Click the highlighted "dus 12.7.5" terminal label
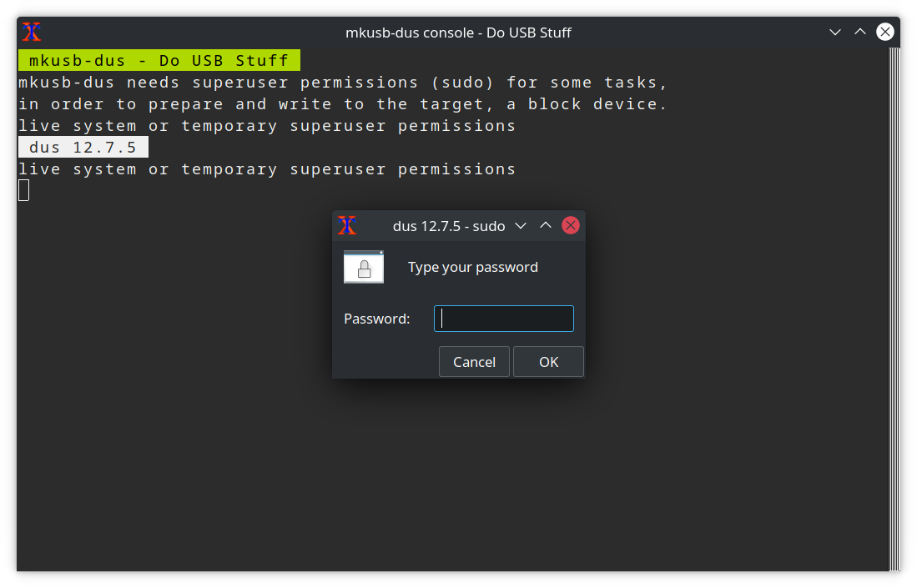This screenshot has height=588, width=917. tap(83, 148)
